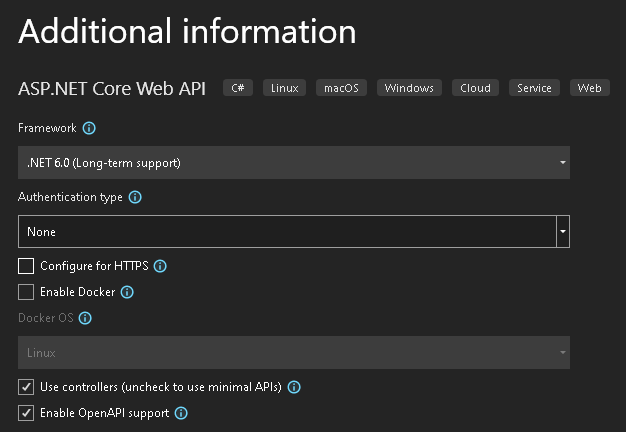Open the Docker OS dropdown showing Linux
Image resolution: width=626 pixels, height=432 pixels.
pos(293,353)
